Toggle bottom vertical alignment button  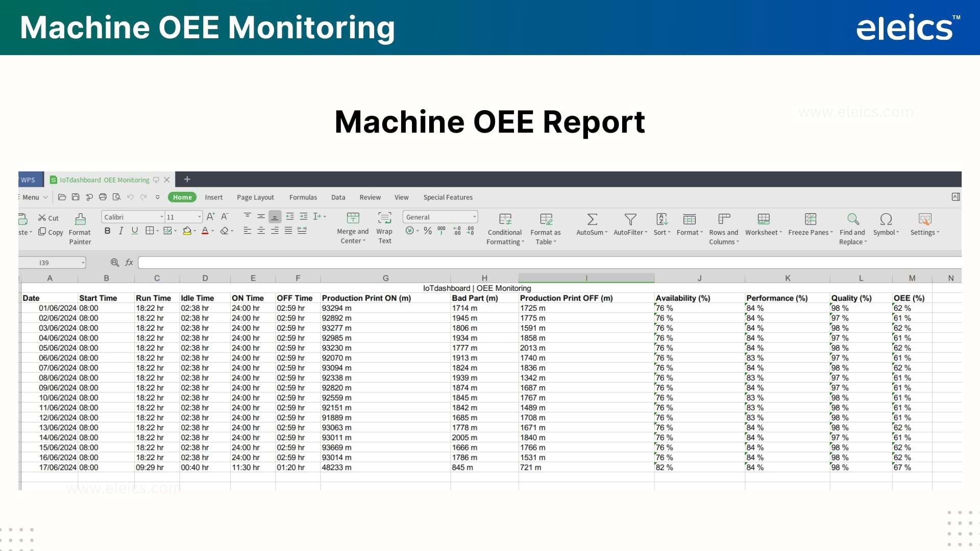tap(275, 217)
